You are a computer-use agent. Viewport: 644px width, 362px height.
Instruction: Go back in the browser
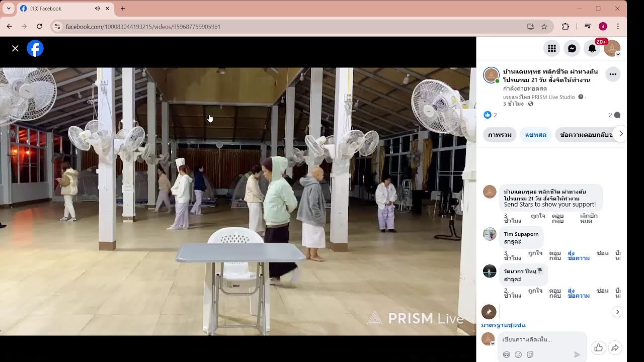(x=9, y=26)
